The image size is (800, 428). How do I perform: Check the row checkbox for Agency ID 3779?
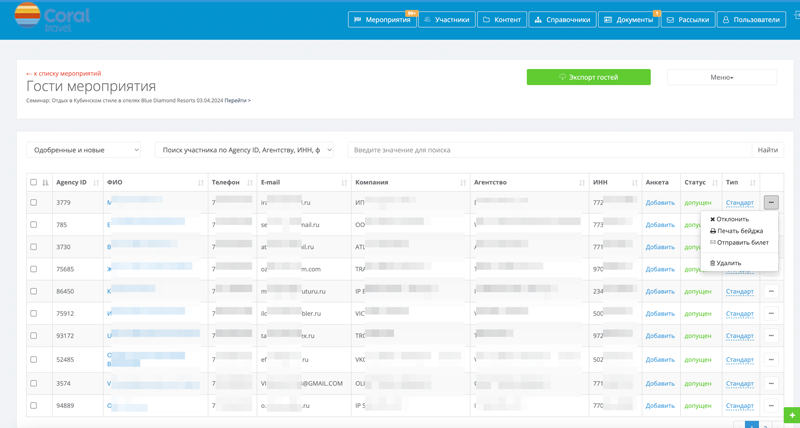pos(33,203)
